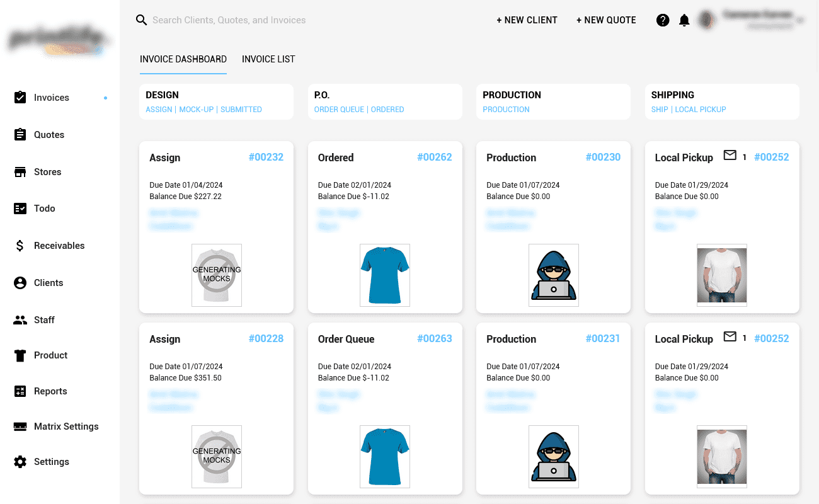
Task: Open notifications bell icon
Action: tap(684, 20)
